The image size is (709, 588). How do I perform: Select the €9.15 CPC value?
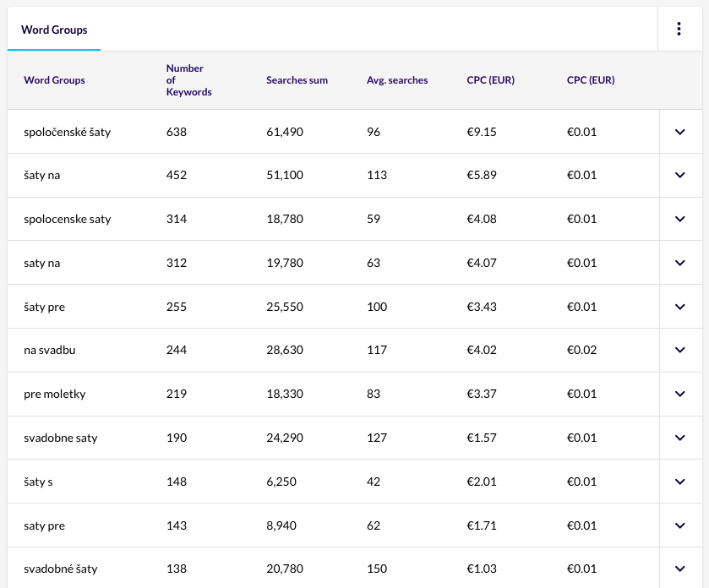pos(482,132)
